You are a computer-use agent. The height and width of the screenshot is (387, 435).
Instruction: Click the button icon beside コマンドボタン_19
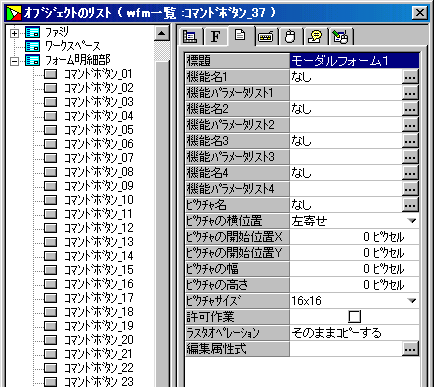point(50,326)
